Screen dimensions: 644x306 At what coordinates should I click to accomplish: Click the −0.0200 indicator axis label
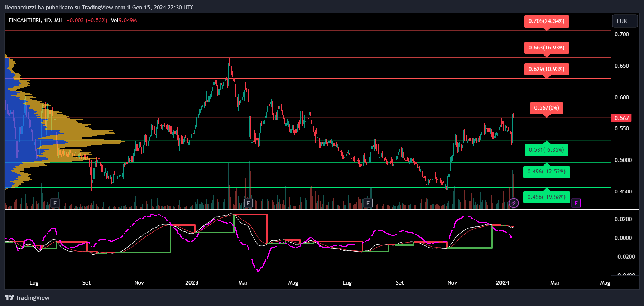[625, 257]
